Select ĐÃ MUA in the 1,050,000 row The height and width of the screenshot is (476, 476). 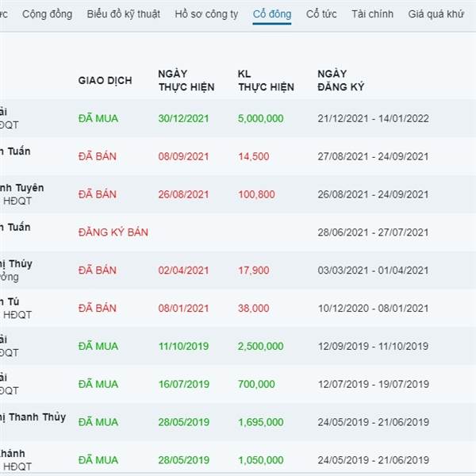(98, 460)
